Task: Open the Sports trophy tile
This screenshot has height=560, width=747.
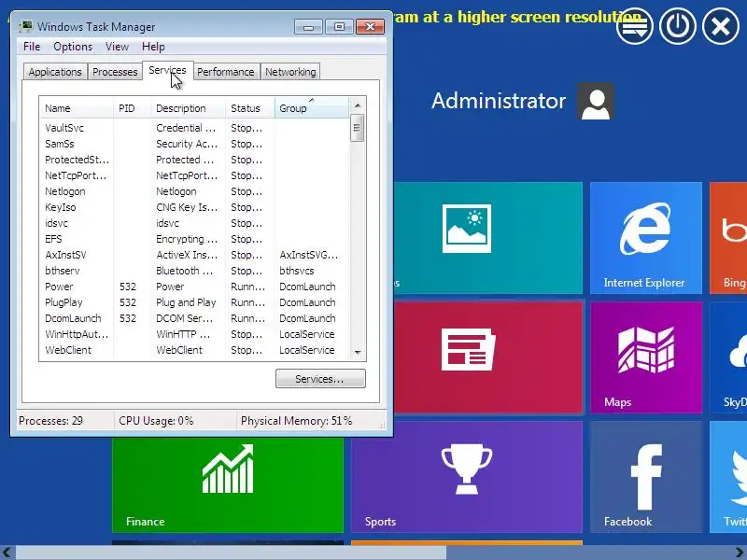Action: click(467, 477)
